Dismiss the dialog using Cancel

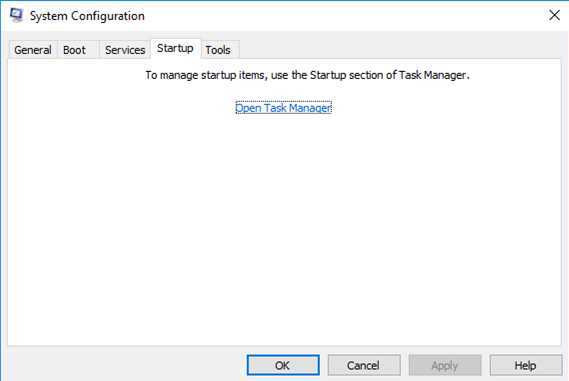(364, 365)
